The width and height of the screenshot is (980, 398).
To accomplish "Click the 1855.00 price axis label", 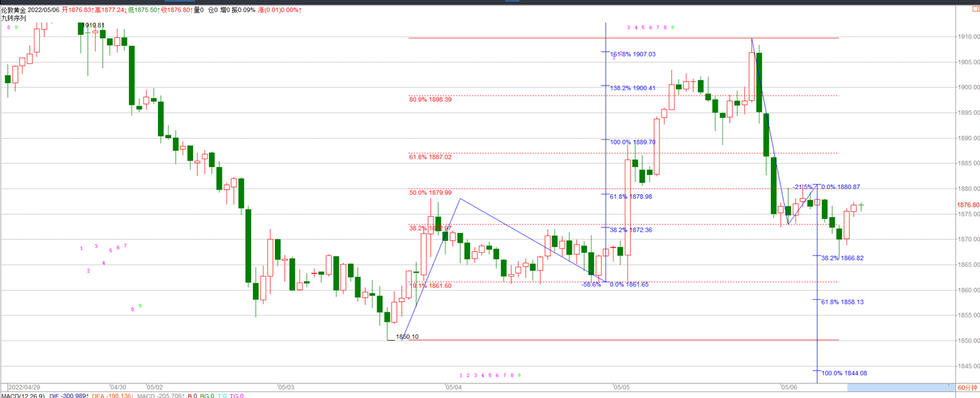I will pos(968,316).
